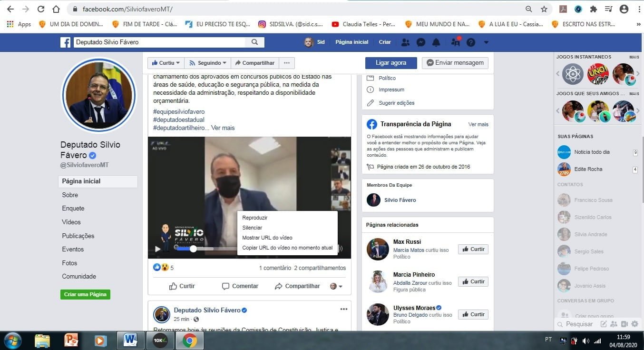Open Chrome extensions puzzle icon

coord(593,9)
